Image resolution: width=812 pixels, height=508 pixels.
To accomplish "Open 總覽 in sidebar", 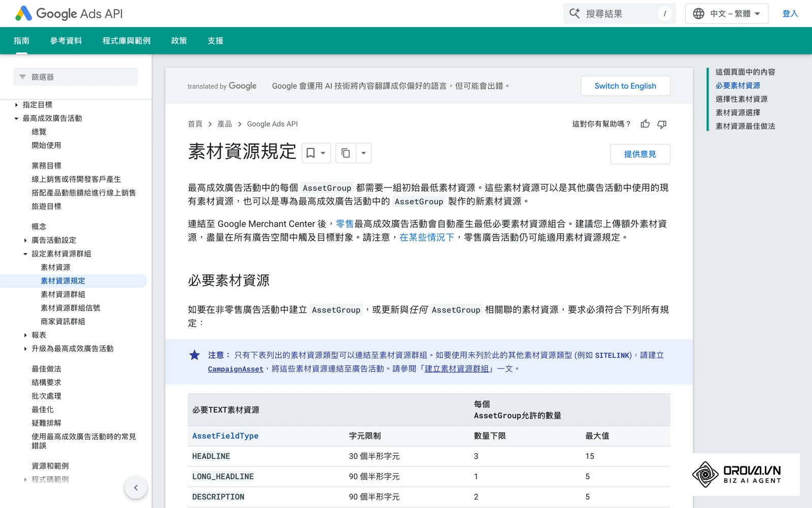I will 39,132.
